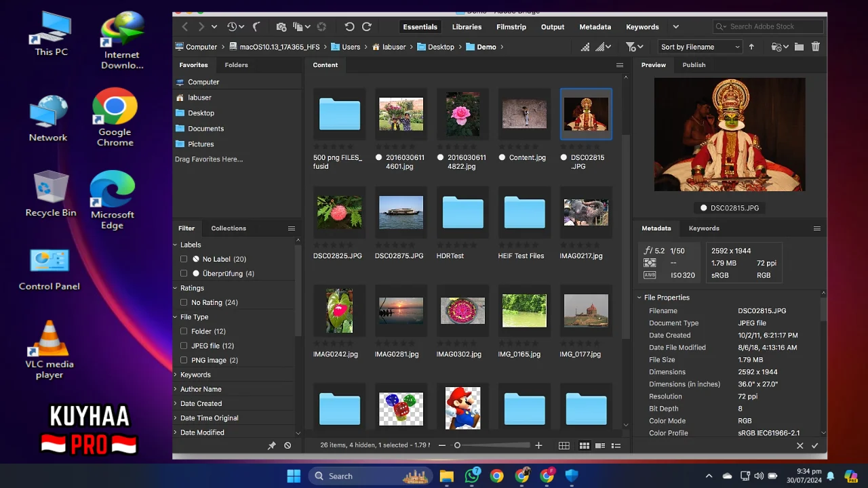Screen dimensions: 868x488
Task: Select the IMAG0242.jpg thumbnail
Action: [339, 310]
